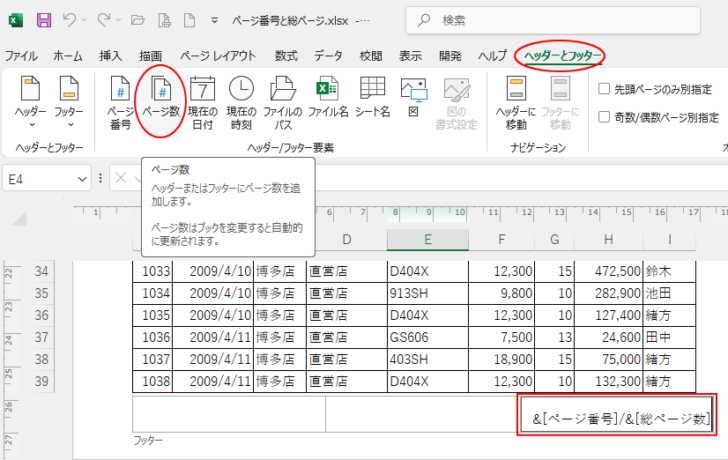Switch to the ホーム tab
The image size is (728, 460).
point(68,56)
